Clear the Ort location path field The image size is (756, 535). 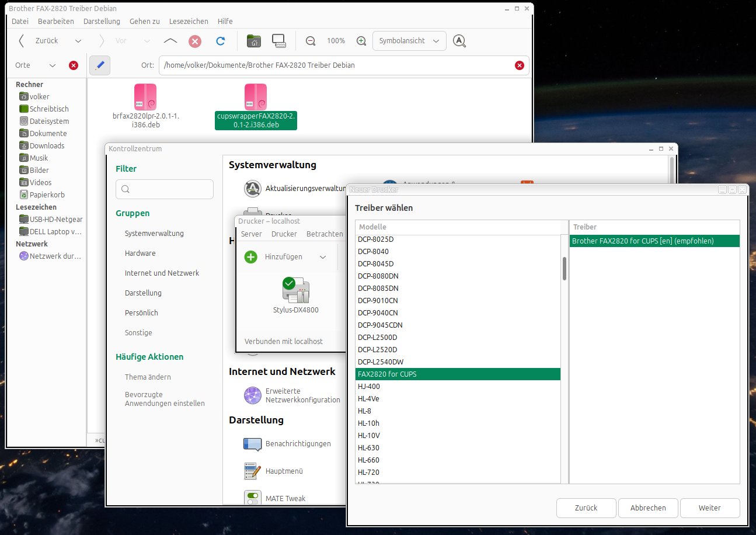520,65
